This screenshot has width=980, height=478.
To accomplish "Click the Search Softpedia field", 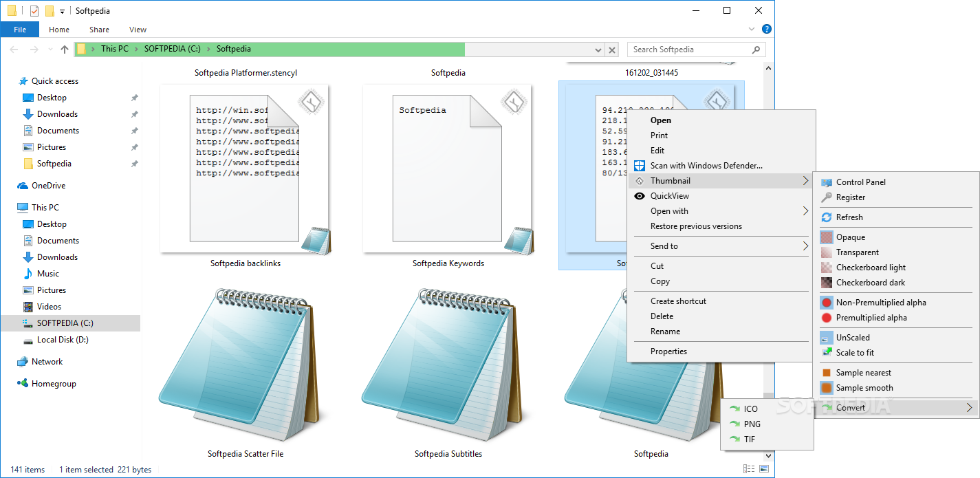I will [x=697, y=50].
